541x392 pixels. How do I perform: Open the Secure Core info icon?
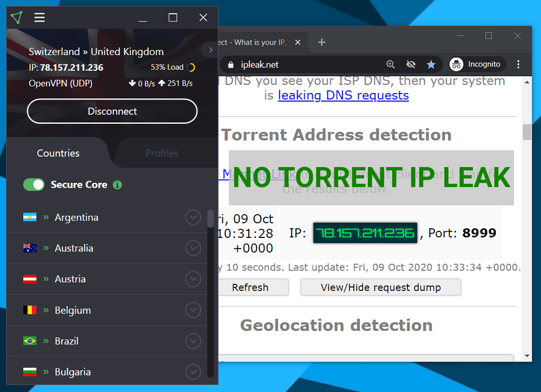(117, 185)
